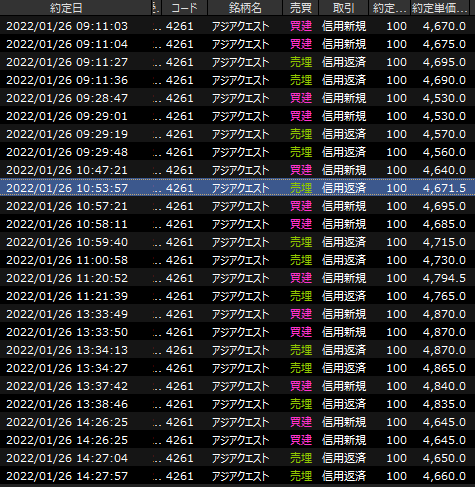Select the timestamp 2022/01/26 14:27:57

(67, 476)
